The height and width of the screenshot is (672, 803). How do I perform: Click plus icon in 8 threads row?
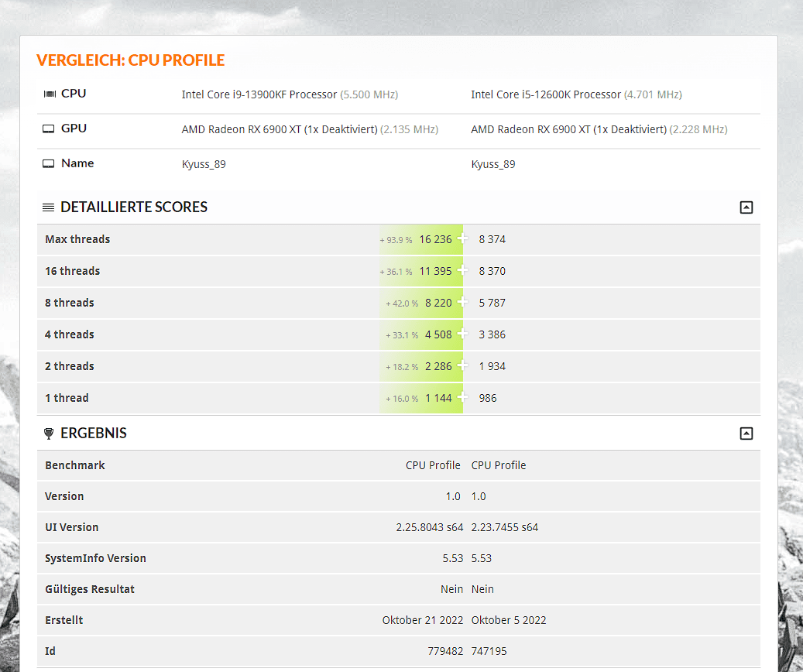pyautogui.click(x=462, y=302)
